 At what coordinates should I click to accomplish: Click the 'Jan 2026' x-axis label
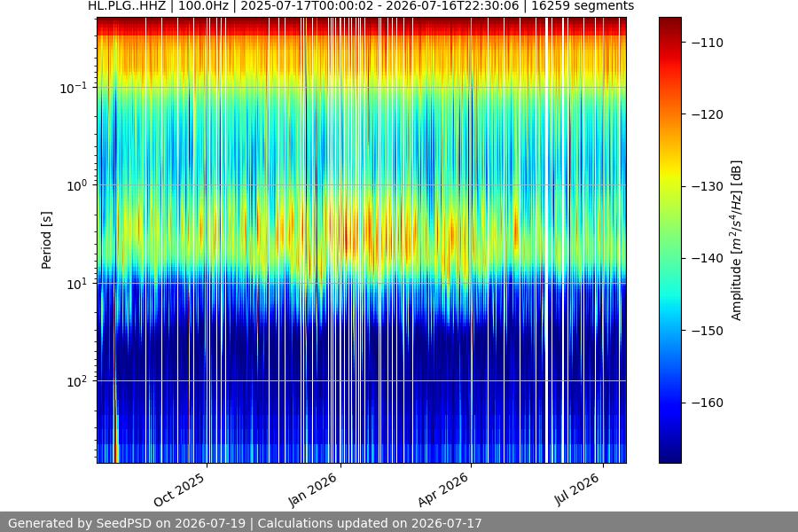312,489
